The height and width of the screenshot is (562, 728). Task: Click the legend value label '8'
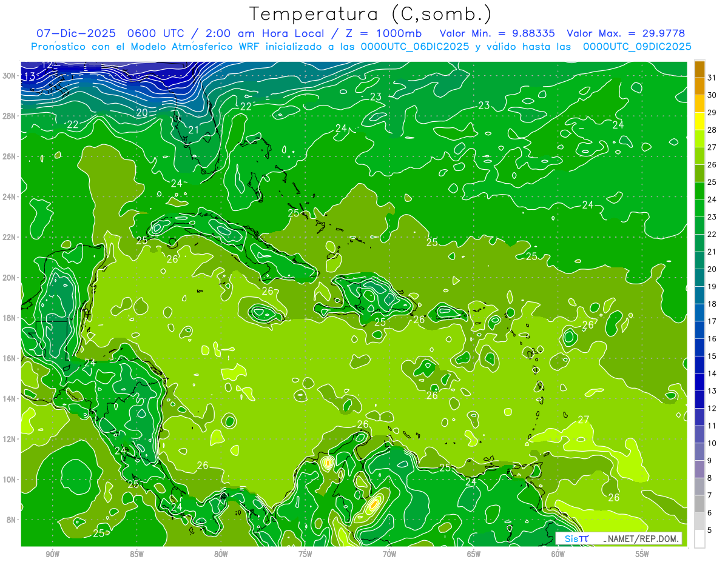[x=710, y=478]
